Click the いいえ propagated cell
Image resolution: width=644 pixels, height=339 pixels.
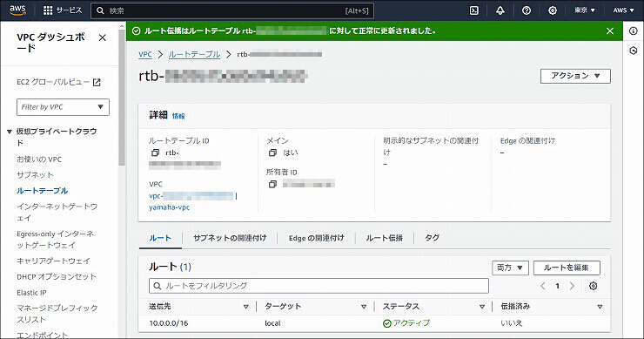pos(512,323)
